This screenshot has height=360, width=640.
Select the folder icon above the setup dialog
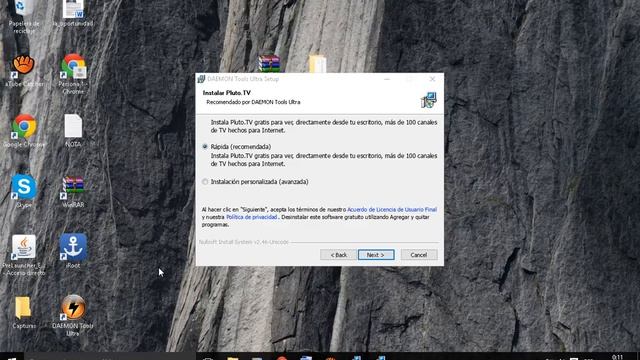click(318, 64)
